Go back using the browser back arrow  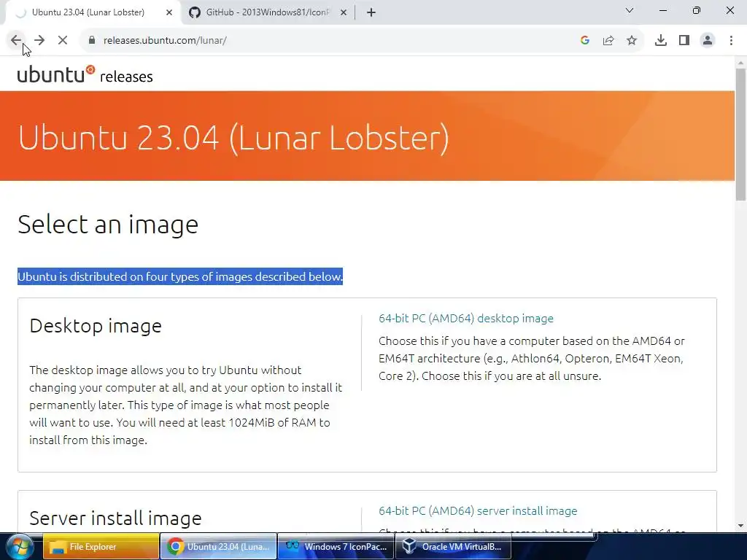16,41
